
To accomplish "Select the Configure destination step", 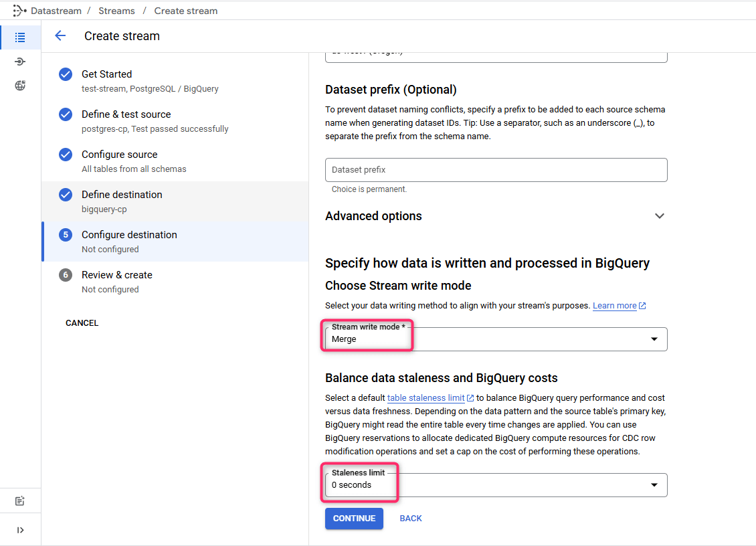I will pos(175,241).
